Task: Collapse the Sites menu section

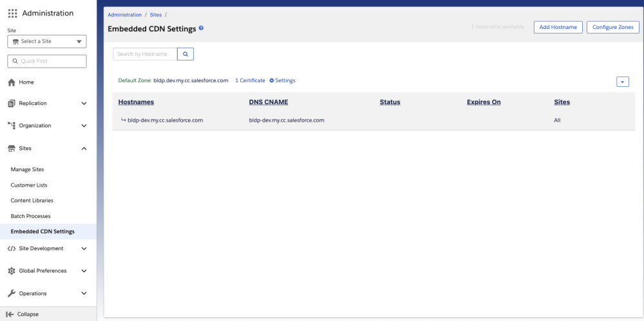Action: (84, 149)
